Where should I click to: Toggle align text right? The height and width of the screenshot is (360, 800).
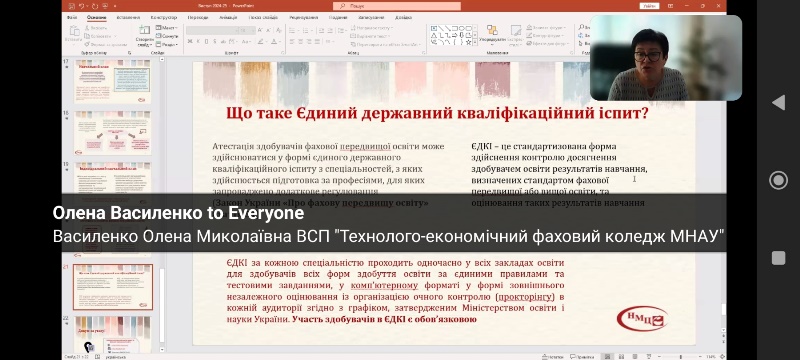[309, 41]
